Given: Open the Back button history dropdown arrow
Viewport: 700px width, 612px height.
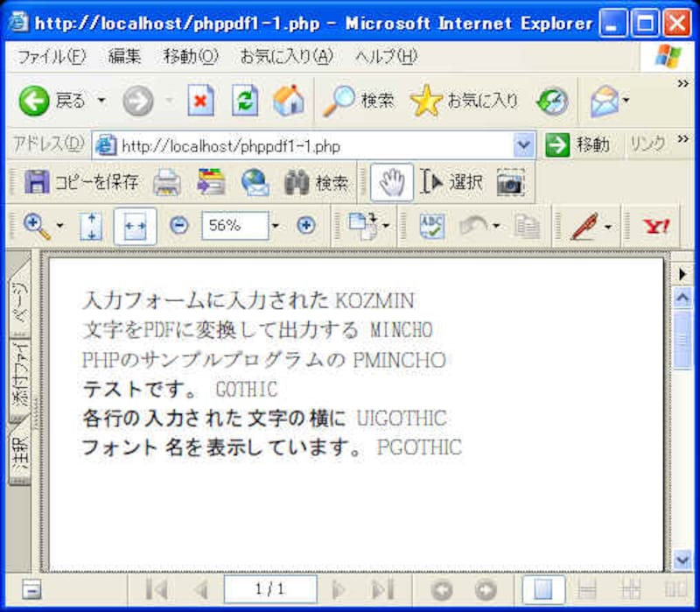Looking at the screenshot, I should click(x=101, y=102).
